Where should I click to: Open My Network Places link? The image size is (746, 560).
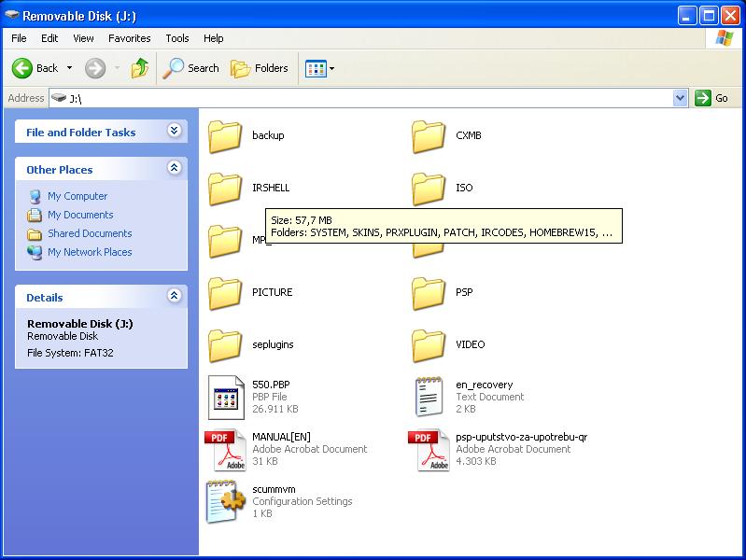(x=90, y=252)
